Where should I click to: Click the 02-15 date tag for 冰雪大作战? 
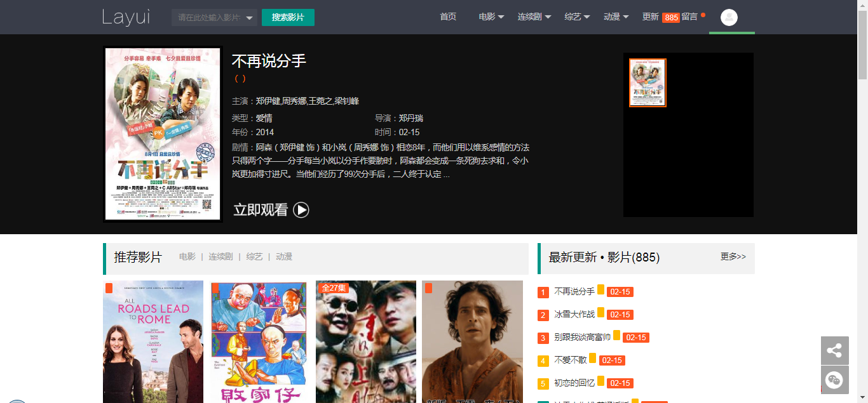[x=620, y=315]
